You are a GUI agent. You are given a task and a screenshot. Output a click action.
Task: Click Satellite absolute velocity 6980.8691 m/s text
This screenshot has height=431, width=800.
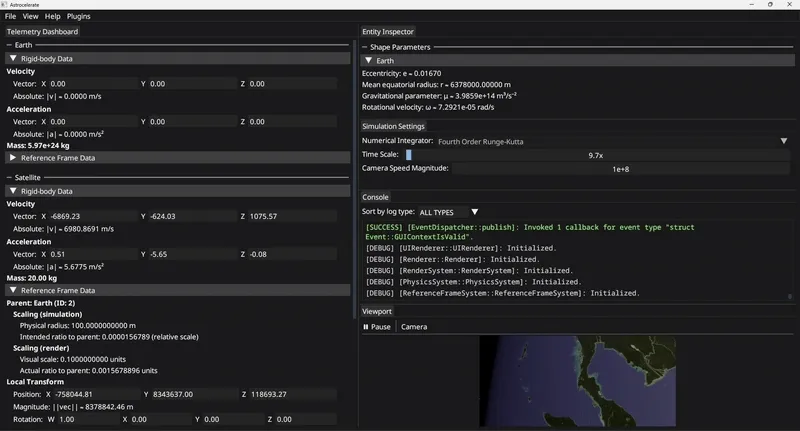(x=63, y=229)
